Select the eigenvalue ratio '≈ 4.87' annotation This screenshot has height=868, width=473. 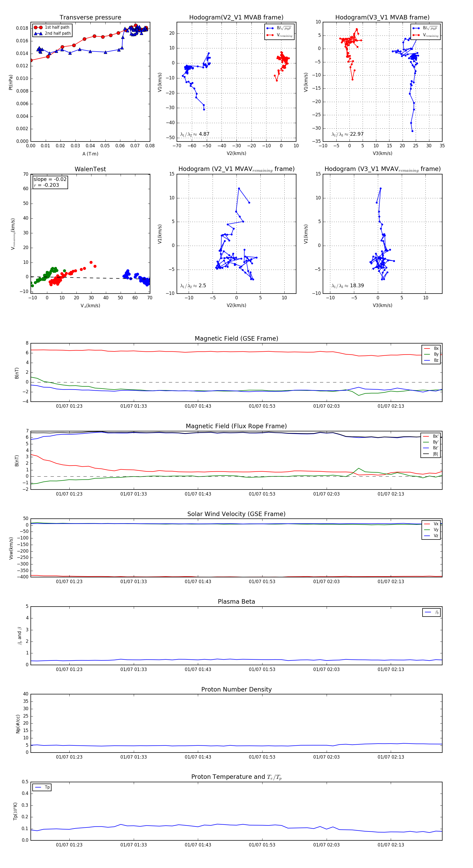tap(194, 134)
